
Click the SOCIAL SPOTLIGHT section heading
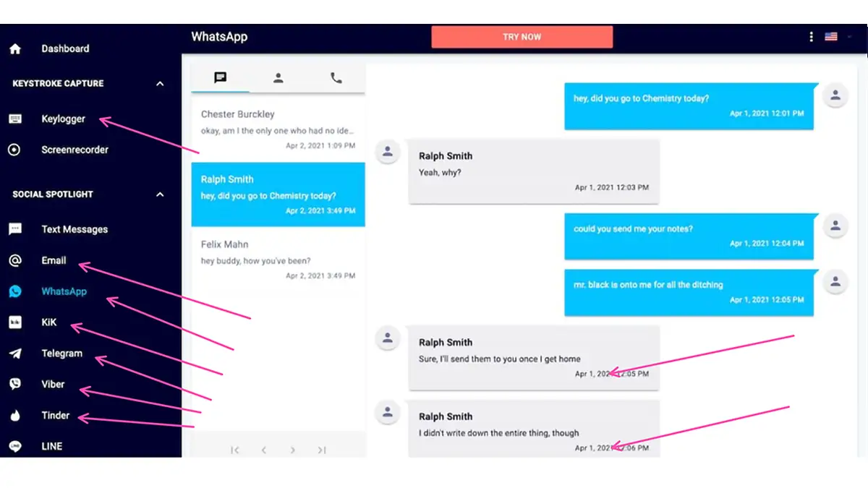click(x=53, y=194)
